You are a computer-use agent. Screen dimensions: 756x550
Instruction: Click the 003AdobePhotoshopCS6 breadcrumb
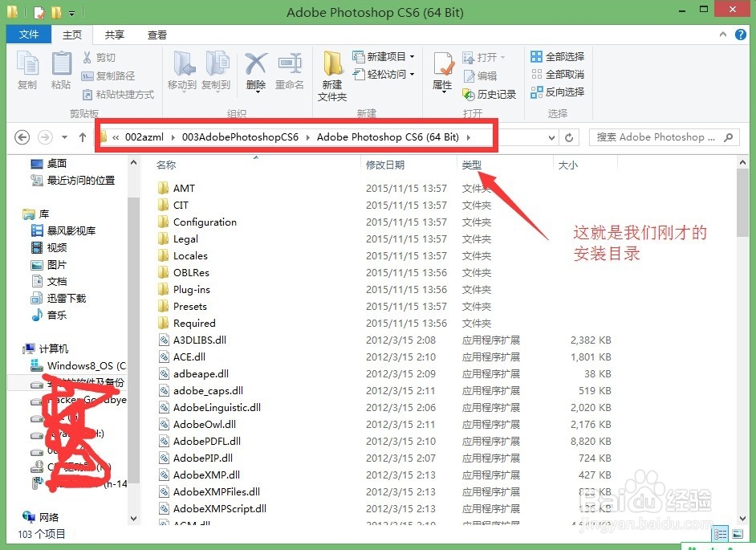pyautogui.click(x=240, y=137)
